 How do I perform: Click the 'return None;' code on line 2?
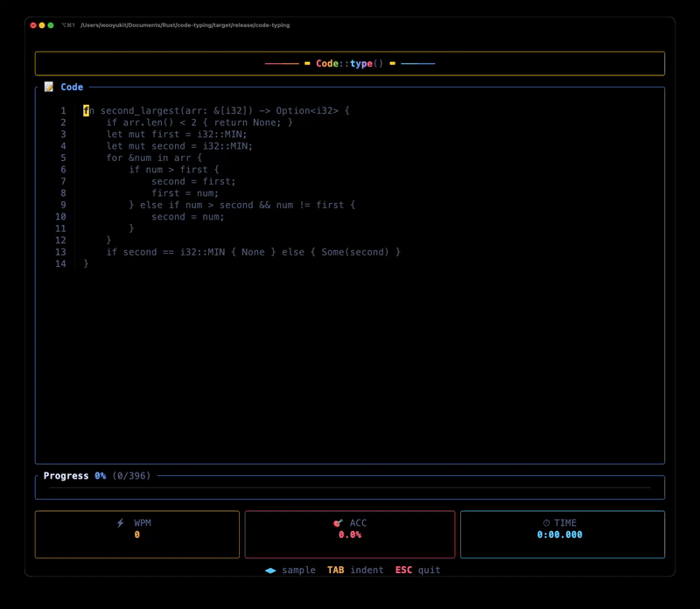point(248,122)
